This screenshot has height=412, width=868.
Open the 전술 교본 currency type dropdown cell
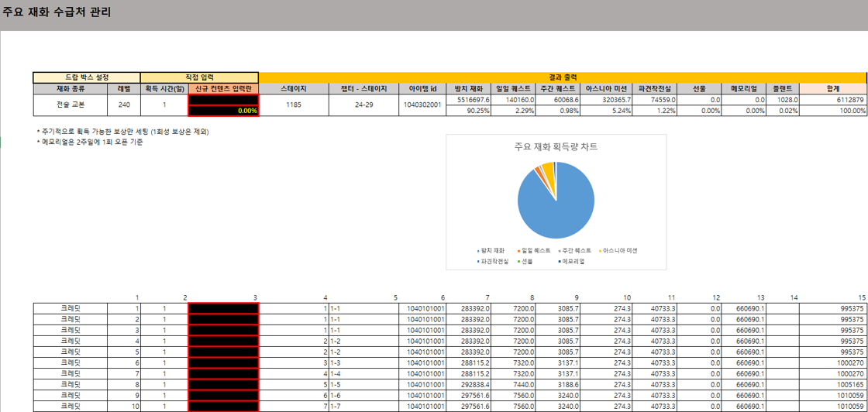click(x=71, y=105)
